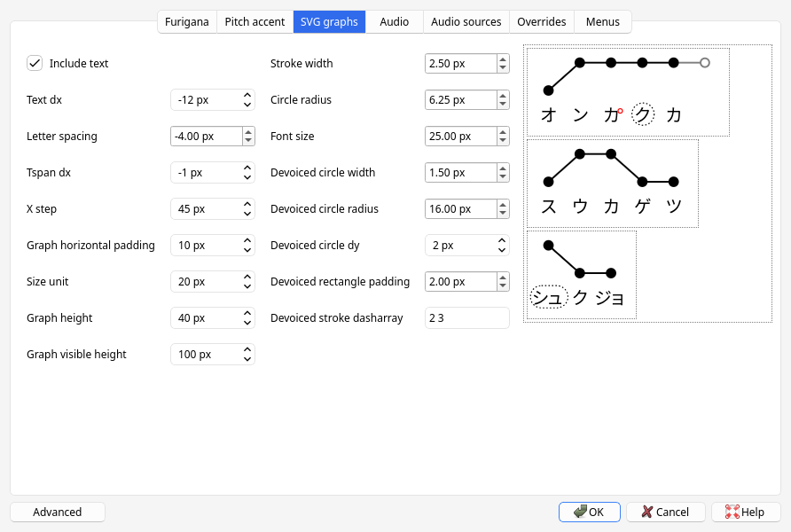The width and height of the screenshot is (791, 532).
Task: Click the Help button icon
Action: 732,512
